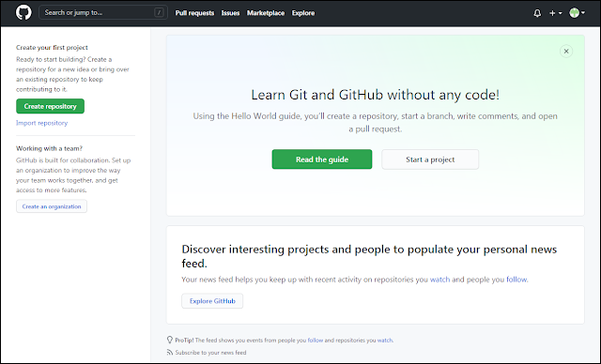
Task: Dismiss the Learn Git banner with X
Action: [x=566, y=52]
